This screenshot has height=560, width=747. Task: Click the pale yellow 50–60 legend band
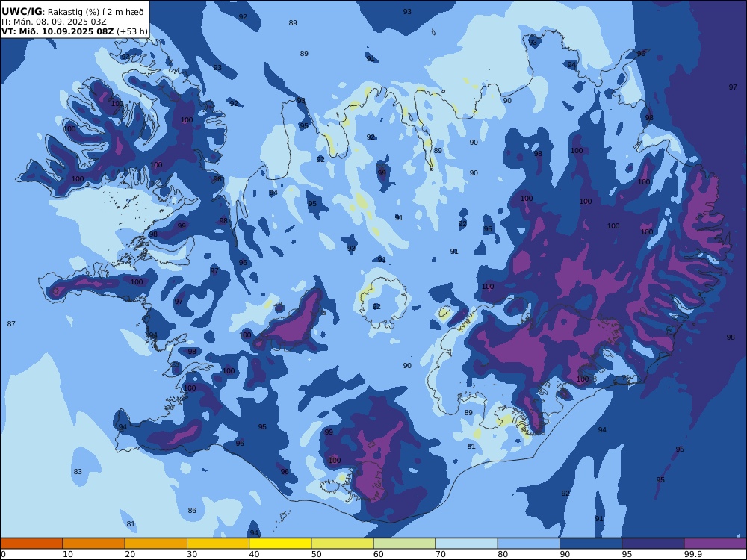click(343, 544)
